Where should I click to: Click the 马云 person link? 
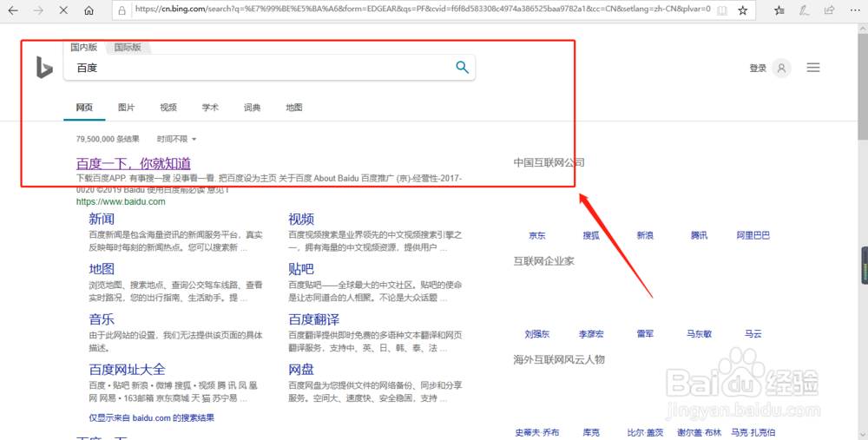tap(753, 334)
